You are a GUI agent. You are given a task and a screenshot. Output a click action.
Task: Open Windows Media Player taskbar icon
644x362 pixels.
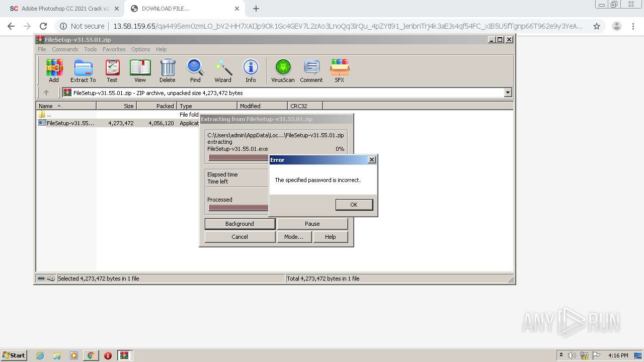pyautogui.click(x=74, y=355)
